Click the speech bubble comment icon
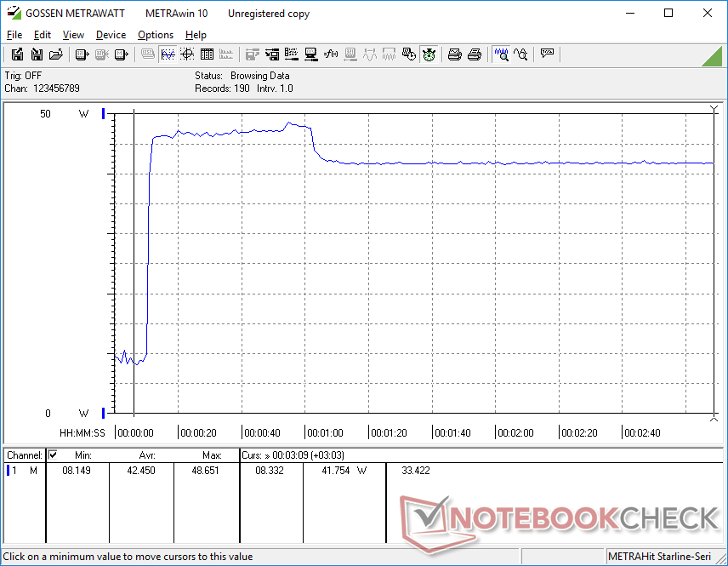Viewport: 728px width, 566px height. click(547, 54)
